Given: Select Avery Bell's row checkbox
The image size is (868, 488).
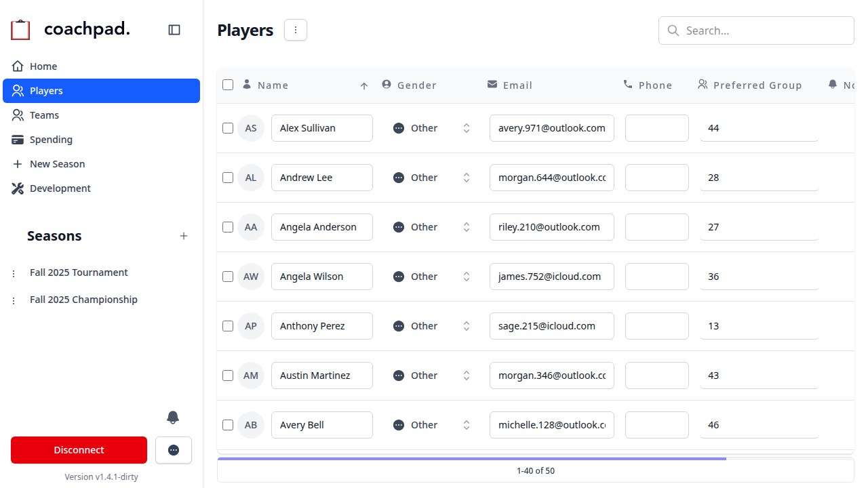Looking at the screenshot, I should [228, 425].
